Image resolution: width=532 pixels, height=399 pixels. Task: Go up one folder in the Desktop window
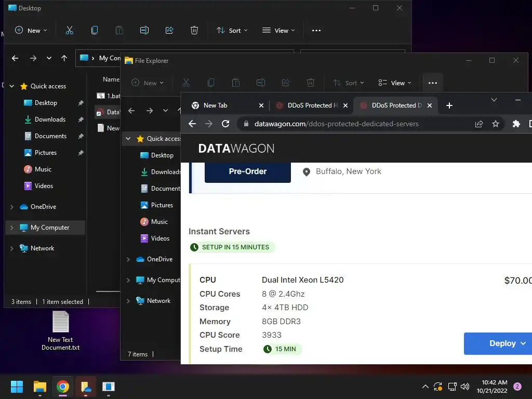[x=64, y=58]
